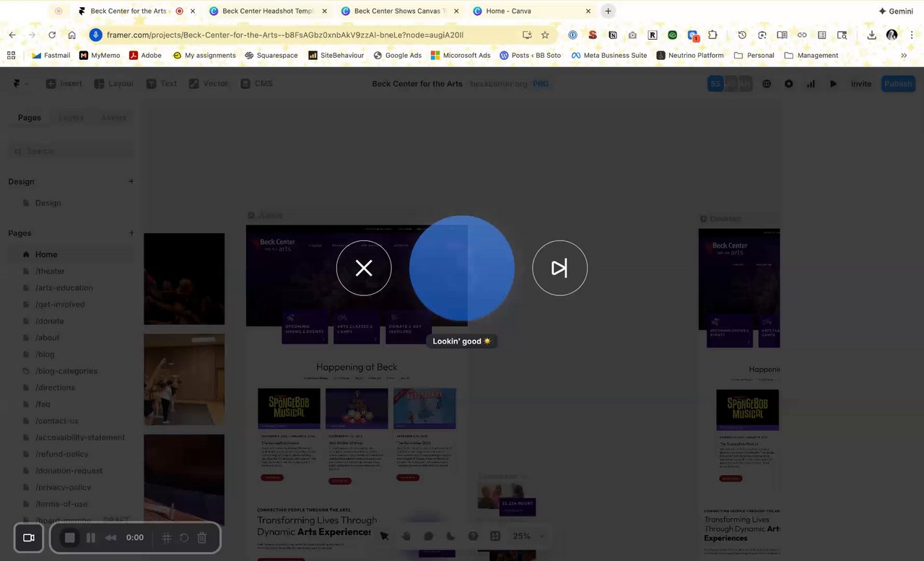Open the Layout tool menu
The width and height of the screenshot is (924, 561).
click(113, 84)
